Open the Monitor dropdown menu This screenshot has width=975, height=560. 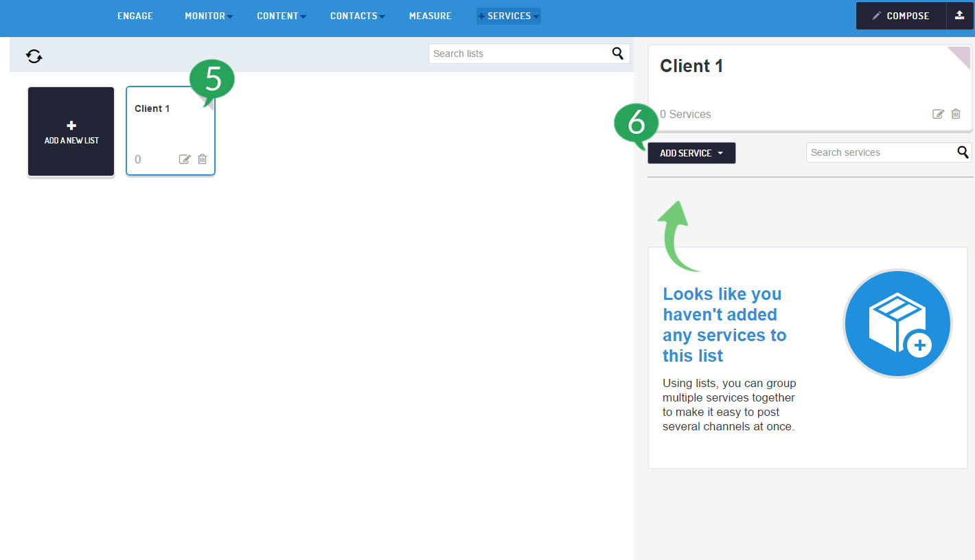[x=209, y=16]
